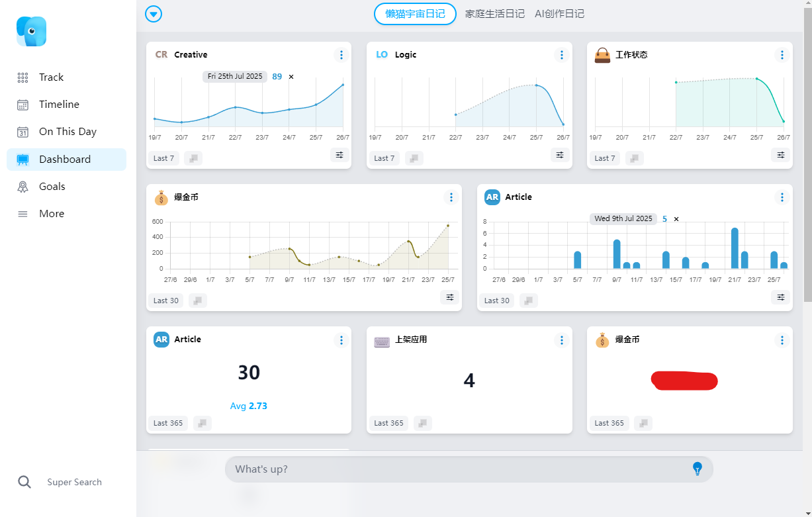The height and width of the screenshot is (517, 812).
Task: Click the gray button beside Last 7 on Creative
Action: [x=193, y=158]
